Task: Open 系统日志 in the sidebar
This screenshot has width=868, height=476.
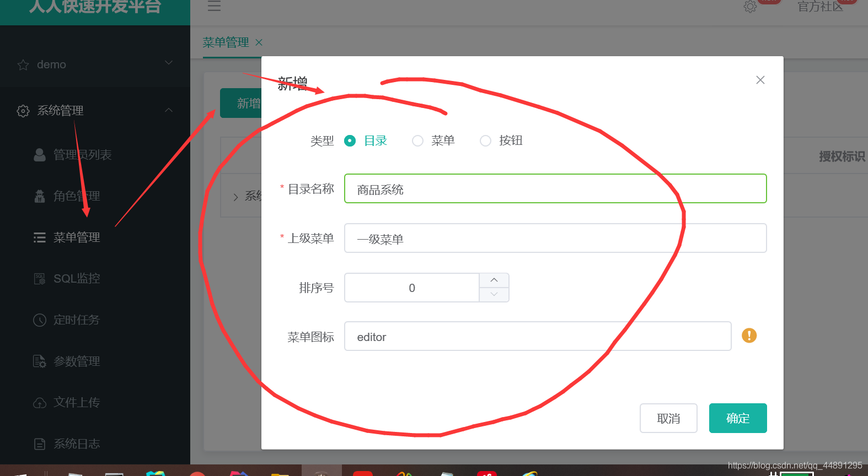Action: pos(77,444)
